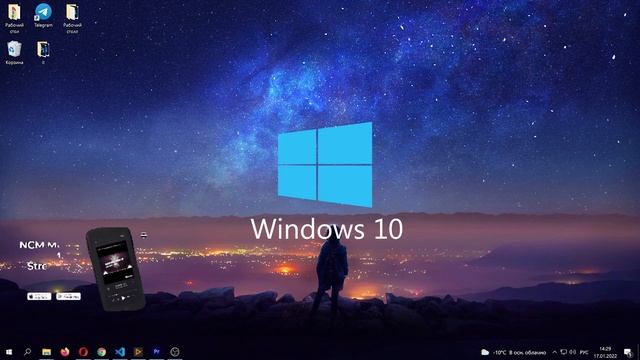Open the clock and date 17.01.2022

[x=605, y=352]
